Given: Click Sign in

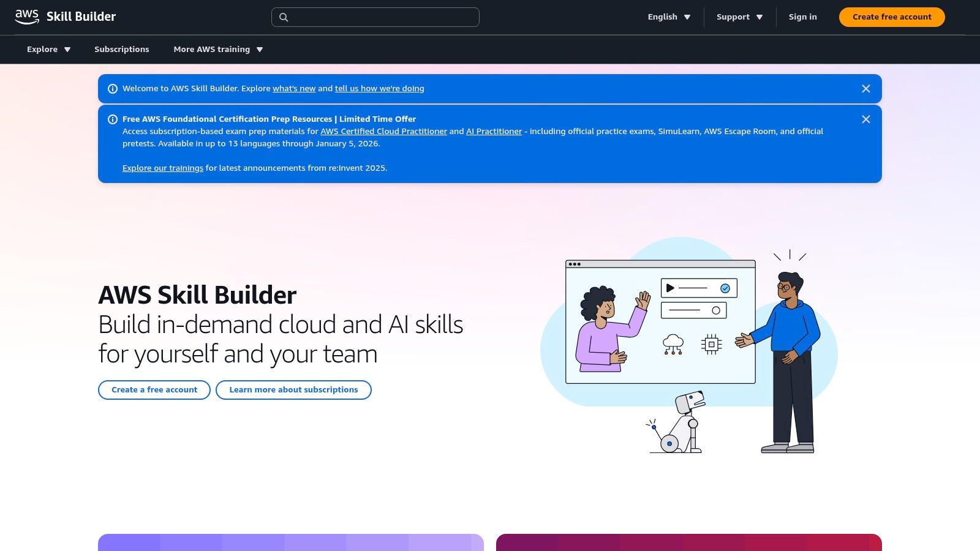Looking at the screenshot, I should click(x=802, y=17).
